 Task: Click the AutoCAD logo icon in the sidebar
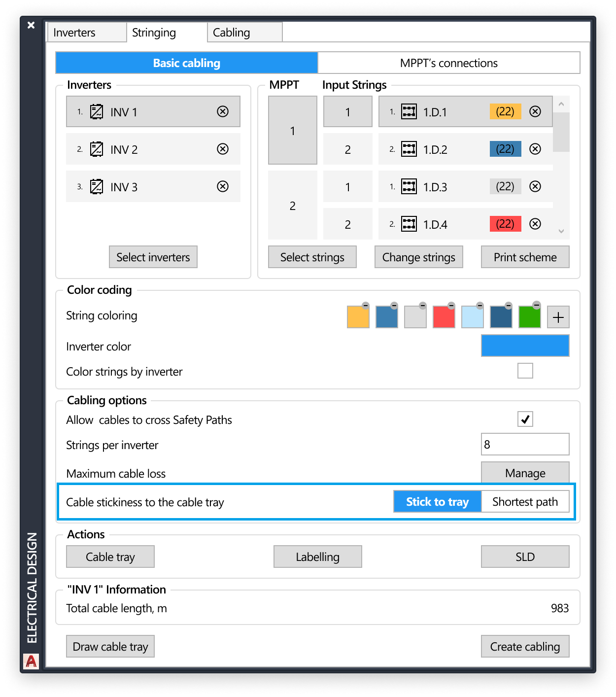(31, 661)
